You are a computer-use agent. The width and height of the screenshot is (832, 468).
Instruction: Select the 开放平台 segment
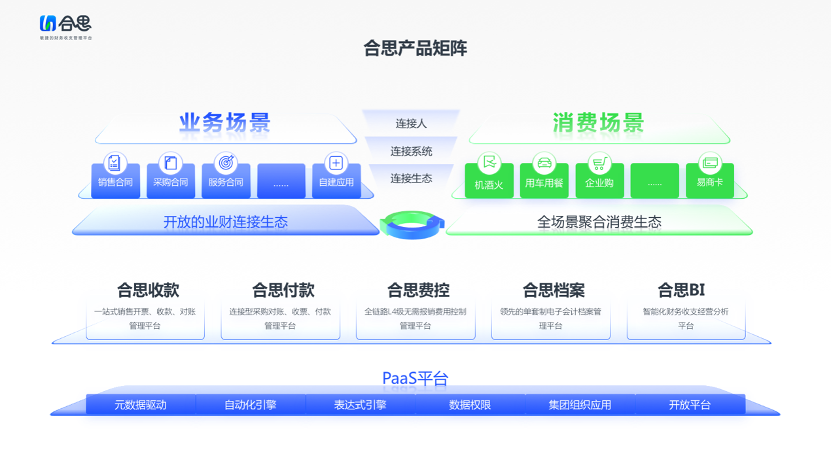[x=690, y=405]
